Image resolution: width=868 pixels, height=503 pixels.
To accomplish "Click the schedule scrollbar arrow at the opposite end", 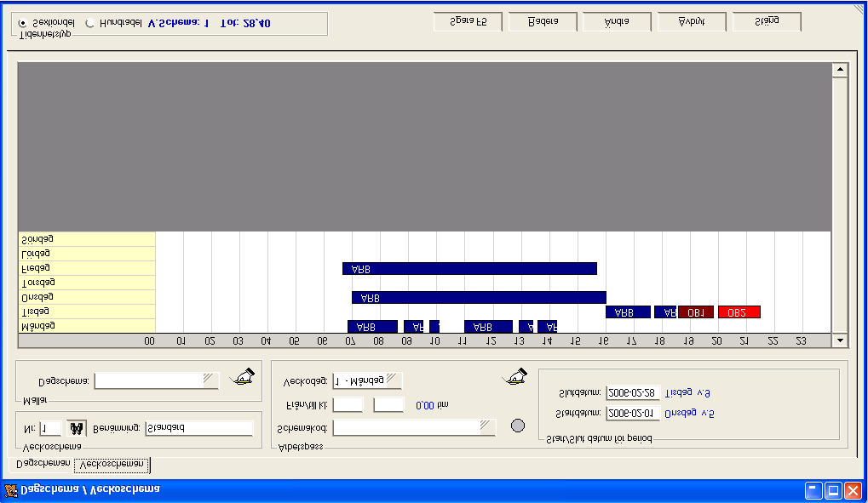I will click(840, 70).
